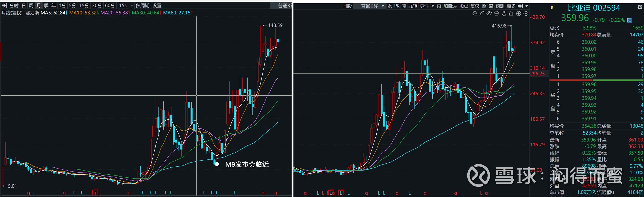Select the hand pan tool icon
The height and width of the screenshot is (197, 644).
click(x=504, y=14)
